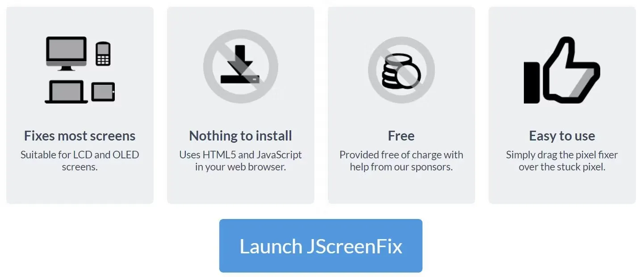Click the crossed-out coins icon
Screen dimensions: 644x277
[401, 70]
